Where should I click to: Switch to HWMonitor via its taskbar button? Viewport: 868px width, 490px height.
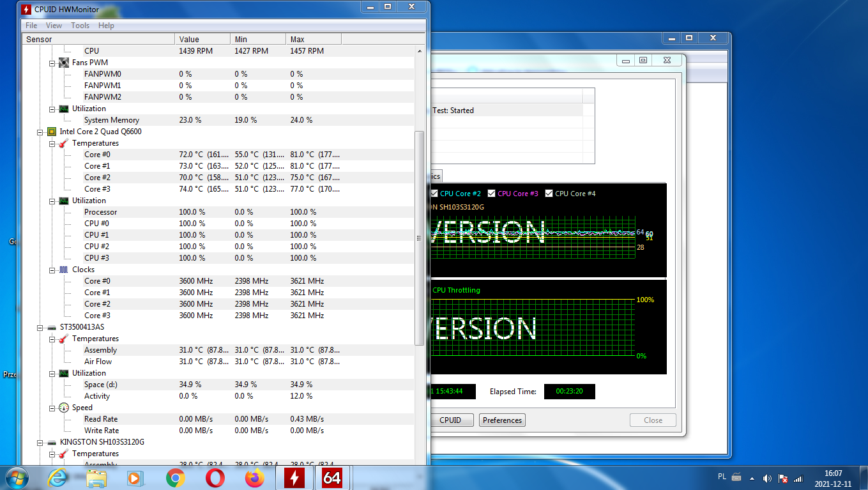click(x=294, y=478)
